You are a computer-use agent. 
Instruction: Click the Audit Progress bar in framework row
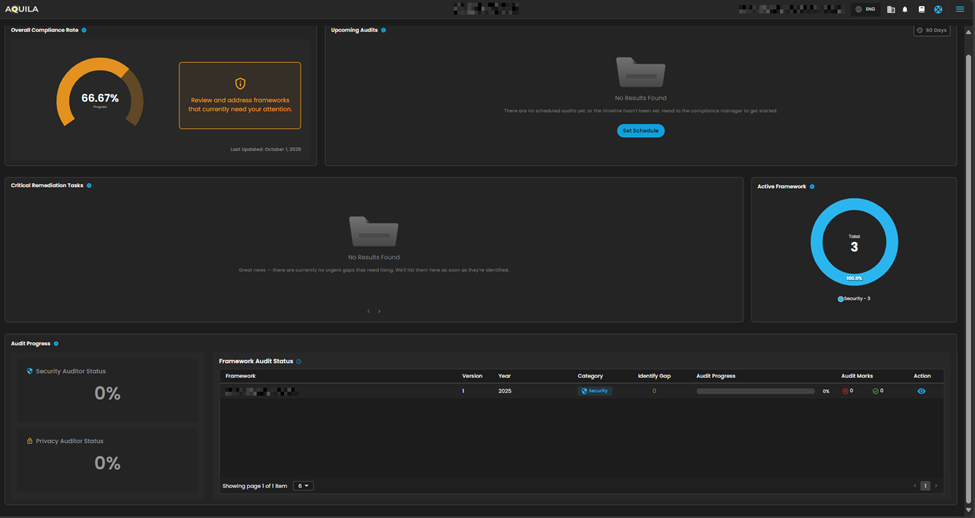click(x=755, y=391)
